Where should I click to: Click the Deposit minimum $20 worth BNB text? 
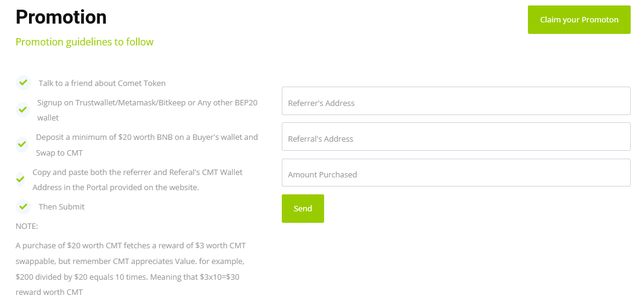(147, 145)
